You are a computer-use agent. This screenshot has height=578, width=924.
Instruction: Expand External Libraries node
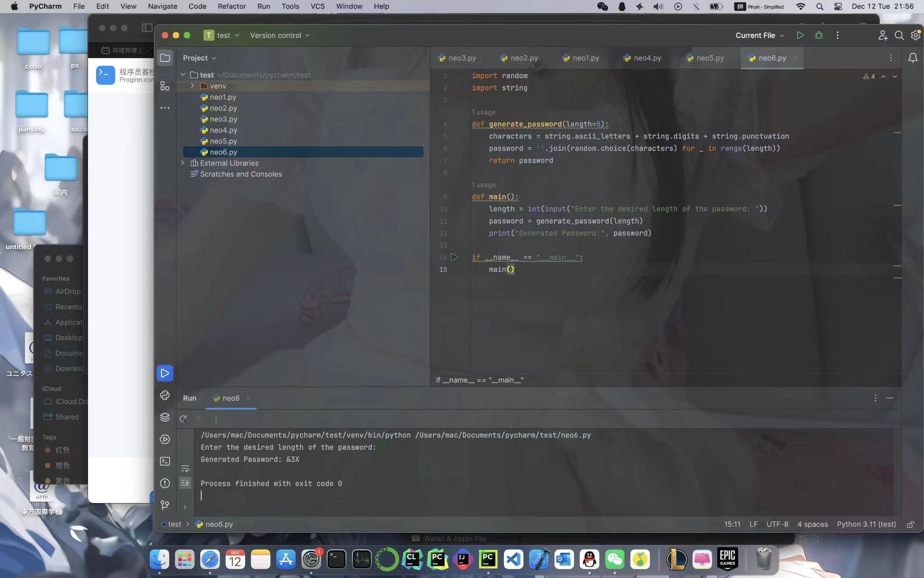coord(183,163)
